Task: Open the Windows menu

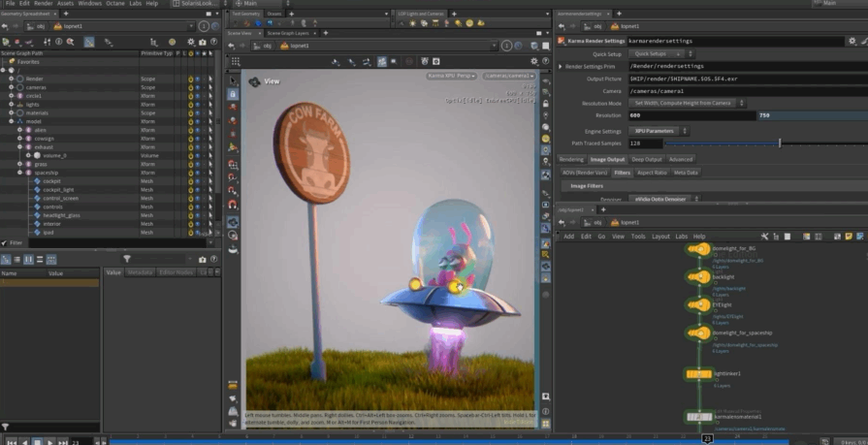Action: [89, 4]
